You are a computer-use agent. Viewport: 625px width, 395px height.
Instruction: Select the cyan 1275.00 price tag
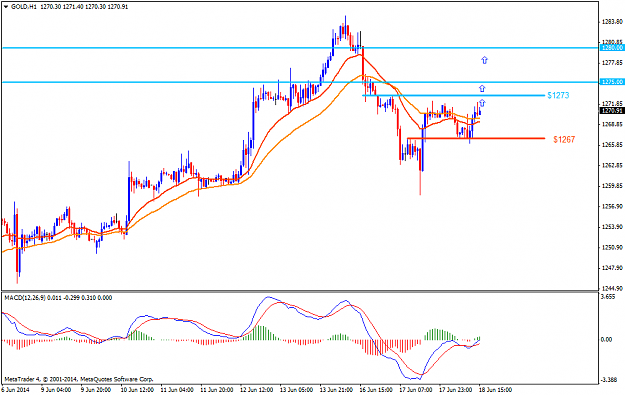click(x=612, y=82)
